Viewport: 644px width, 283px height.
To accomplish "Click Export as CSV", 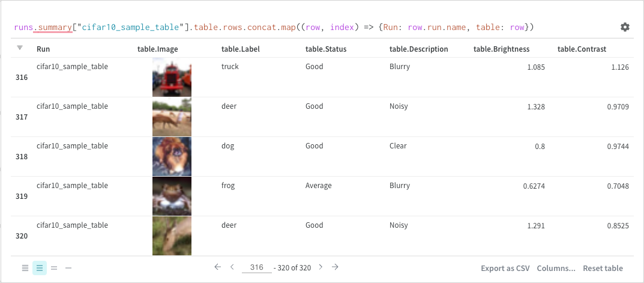I will click(x=505, y=268).
